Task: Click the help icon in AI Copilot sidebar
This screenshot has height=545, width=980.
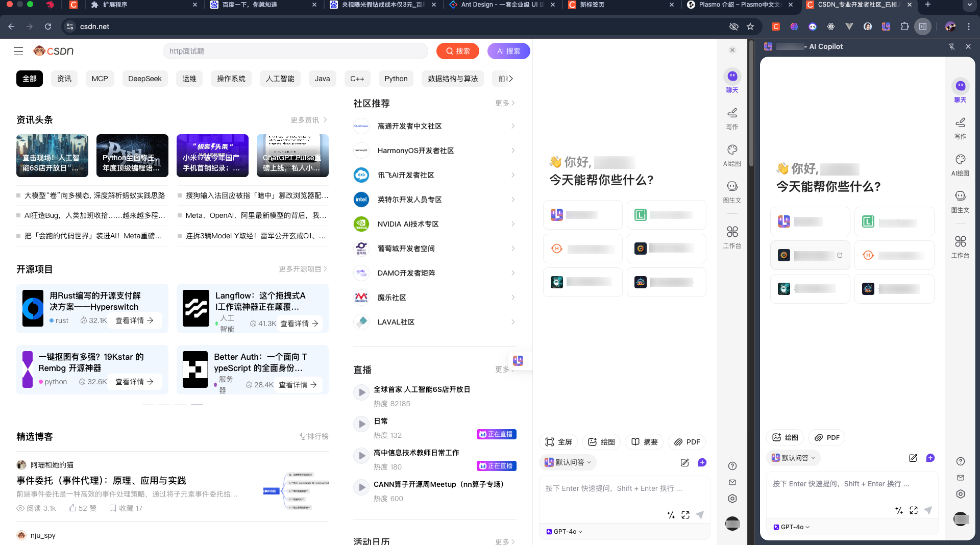Action: [961, 461]
